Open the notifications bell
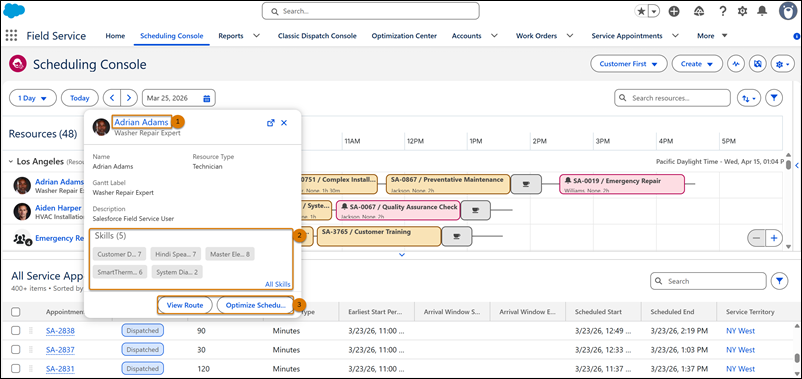Image resolution: width=802 pixels, height=379 pixels. click(762, 11)
